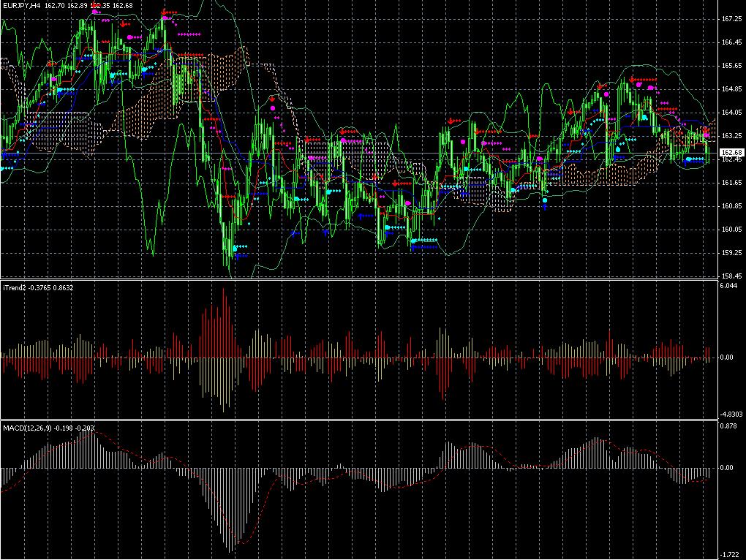Click the 163.25 price axis label
The height and width of the screenshot is (560, 746).
click(731, 135)
